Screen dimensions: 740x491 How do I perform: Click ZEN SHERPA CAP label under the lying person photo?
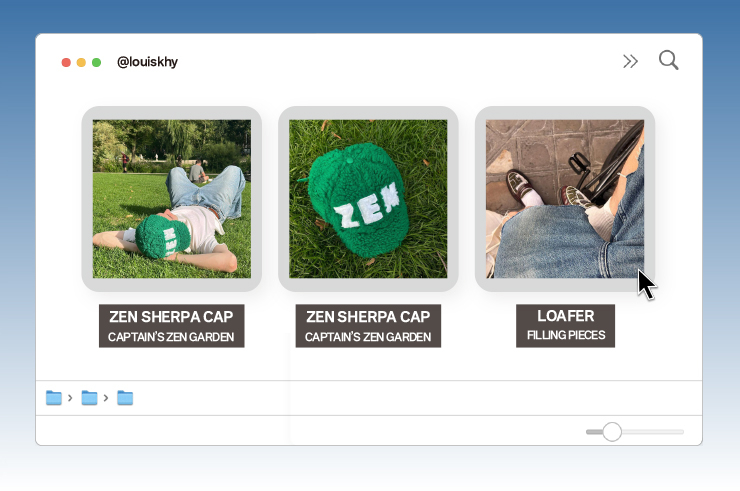point(171,317)
